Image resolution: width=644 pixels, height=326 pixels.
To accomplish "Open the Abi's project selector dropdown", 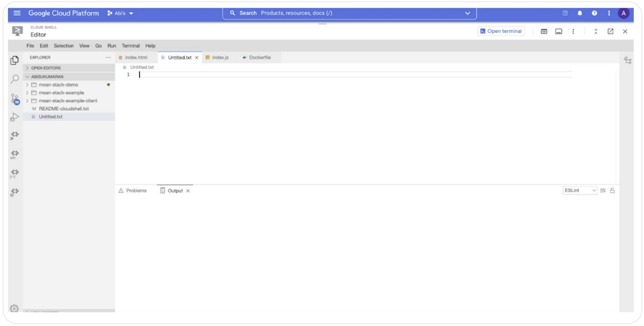I will pyautogui.click(x=120, y=13).
